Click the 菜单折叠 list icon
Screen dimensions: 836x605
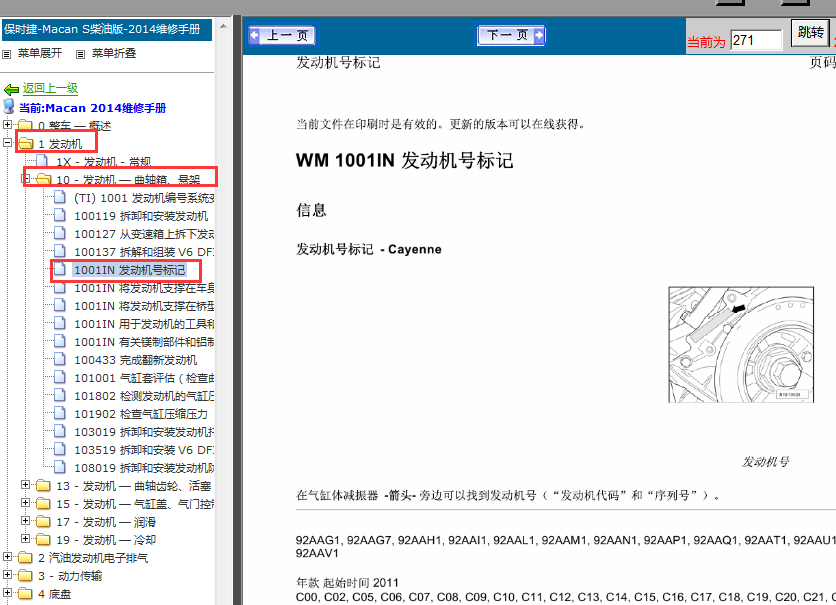pos(81,54)
